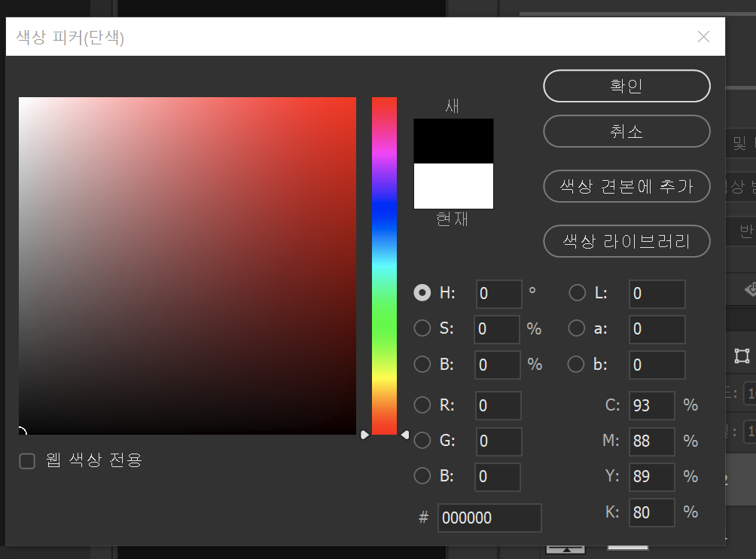The image size is (756, 559).
Task: Click the new (새) black color swatch
Action: click(x=454, y=141)
